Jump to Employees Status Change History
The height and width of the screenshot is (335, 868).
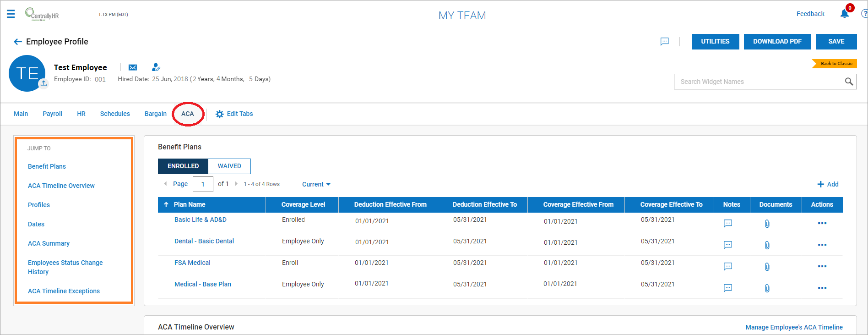click(x=65, y=267)
